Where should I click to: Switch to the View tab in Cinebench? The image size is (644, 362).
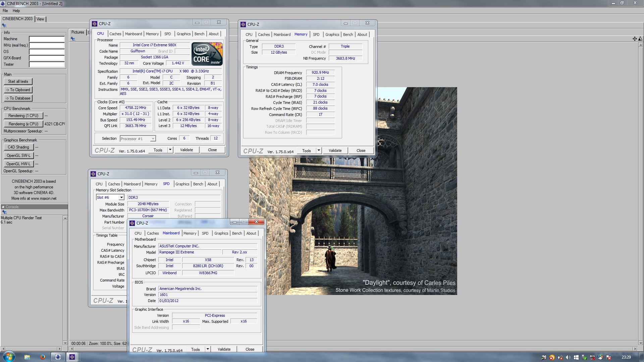click(x=40, y=19)
